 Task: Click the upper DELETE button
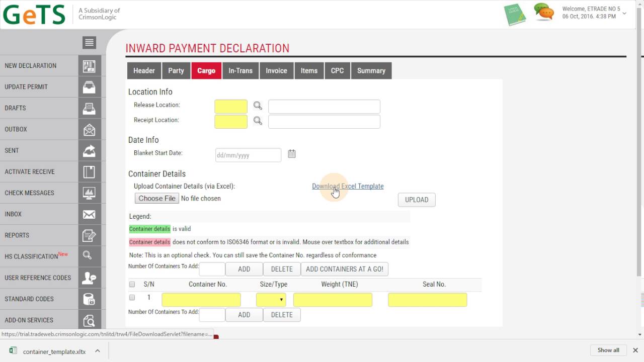[x=282, y=269]
